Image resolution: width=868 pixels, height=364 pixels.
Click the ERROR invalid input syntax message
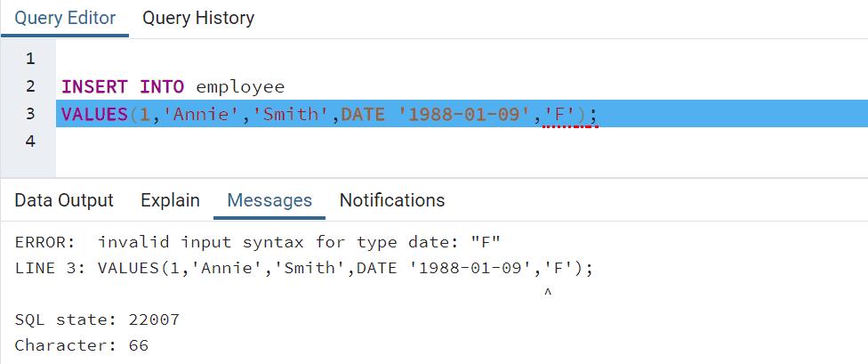click(259, 242)
